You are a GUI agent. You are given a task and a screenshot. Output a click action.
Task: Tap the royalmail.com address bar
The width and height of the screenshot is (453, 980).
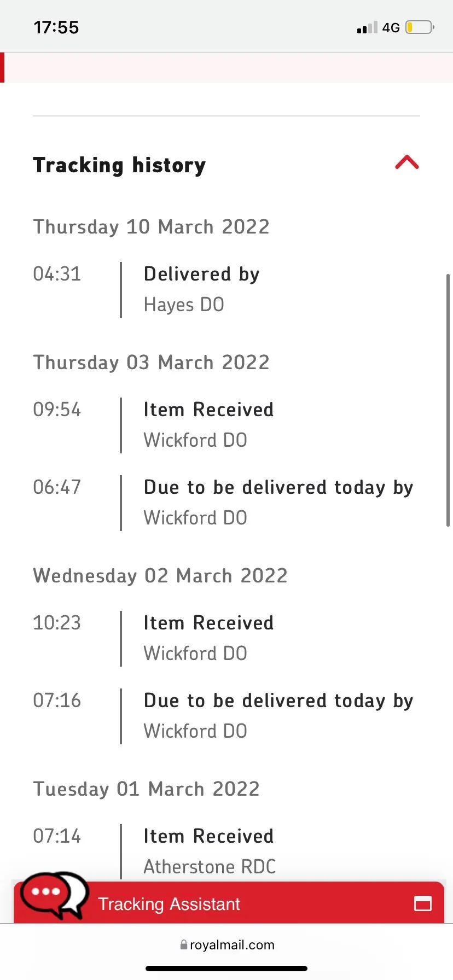[x=226, y=944]
